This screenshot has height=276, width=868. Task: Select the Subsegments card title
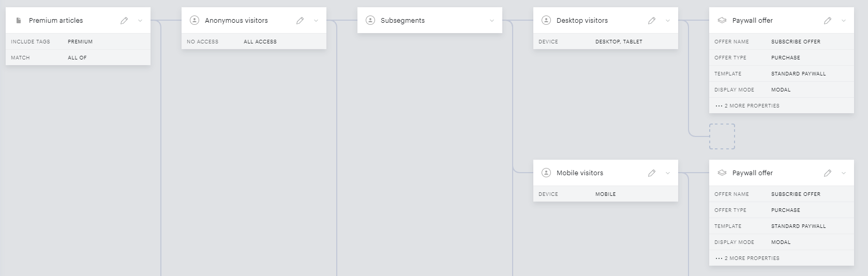click(x=402, y=21)
